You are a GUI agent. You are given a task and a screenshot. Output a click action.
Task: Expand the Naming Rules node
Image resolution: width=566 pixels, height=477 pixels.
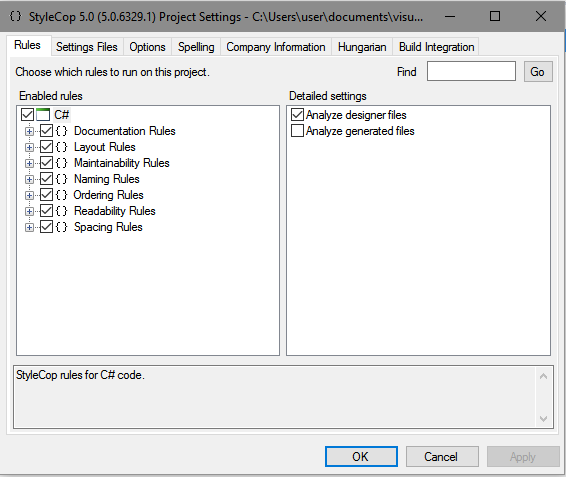[x=30, y=179]
